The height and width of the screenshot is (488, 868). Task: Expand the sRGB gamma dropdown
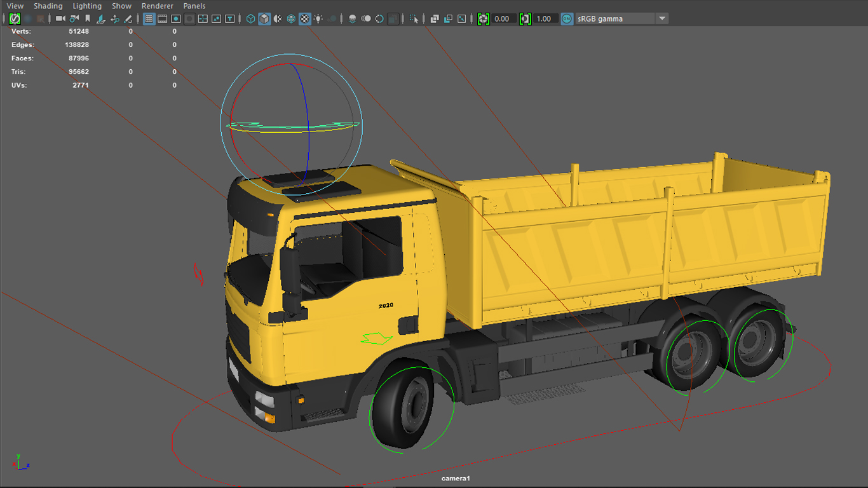(x=662, y=19)
